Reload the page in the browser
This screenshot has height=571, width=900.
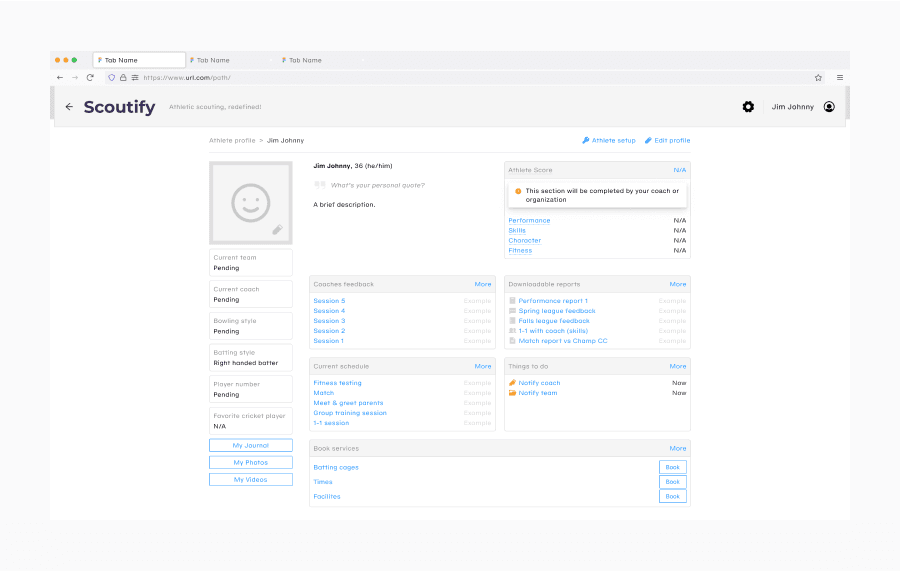tap(90, 77)
